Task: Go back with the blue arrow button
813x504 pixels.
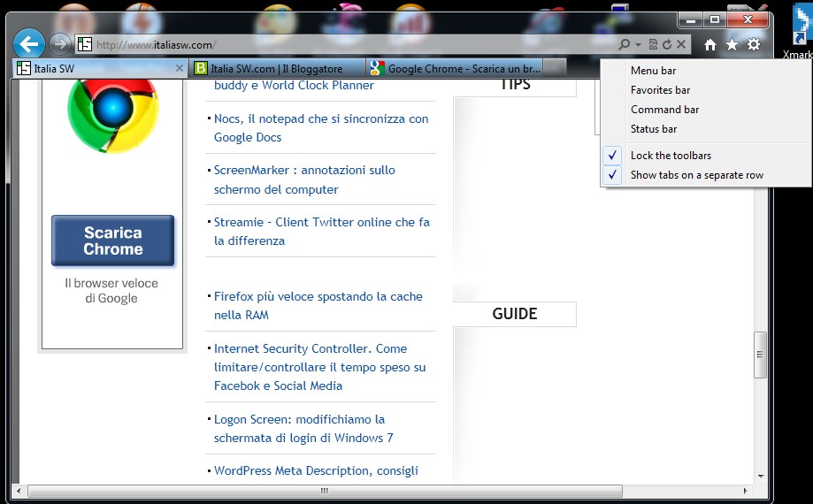Action: 28,44
